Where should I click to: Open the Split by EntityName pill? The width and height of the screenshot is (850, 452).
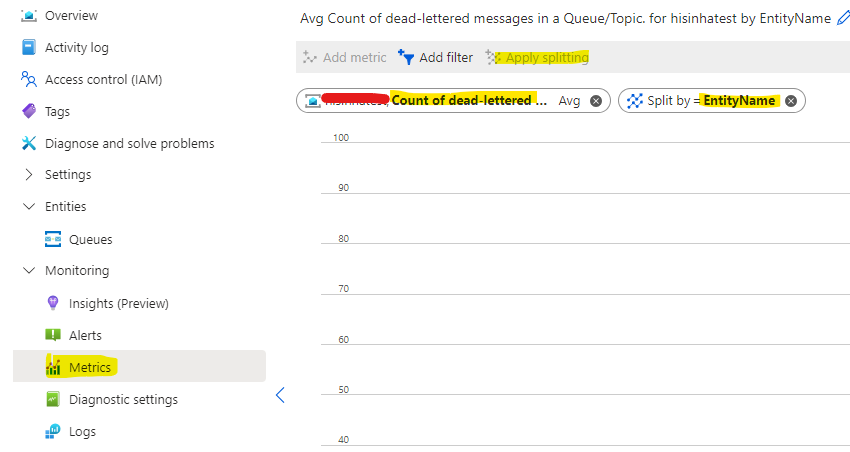[x=711, y=101]
